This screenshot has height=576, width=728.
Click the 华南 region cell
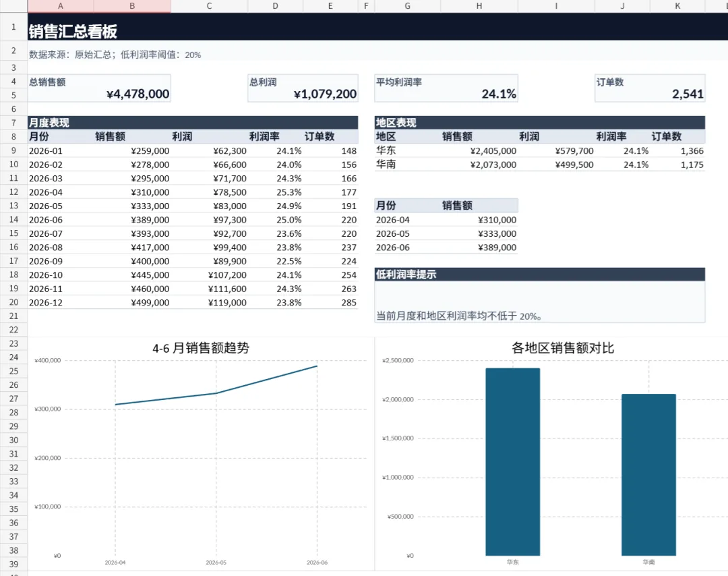408,165
